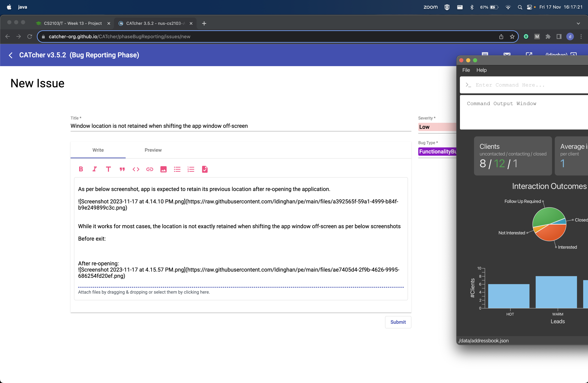Insert code block with angle-brackets icon

(136, 169)
